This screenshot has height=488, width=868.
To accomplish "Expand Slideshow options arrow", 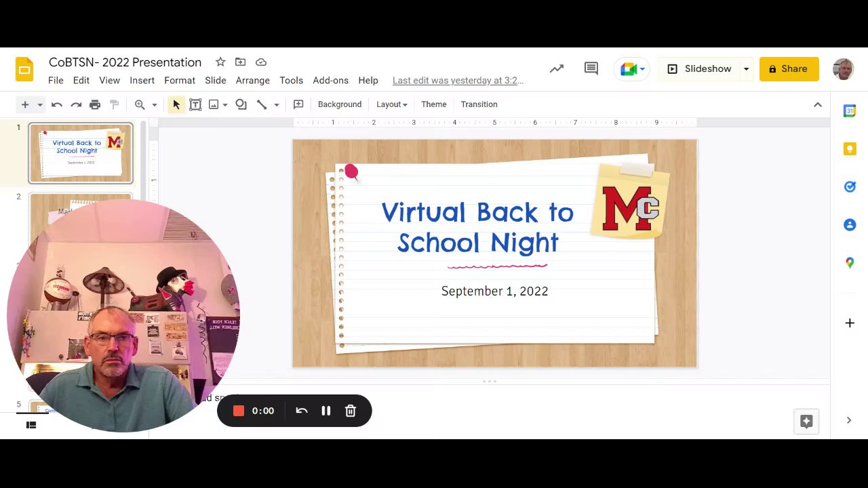I will (746, 68).
